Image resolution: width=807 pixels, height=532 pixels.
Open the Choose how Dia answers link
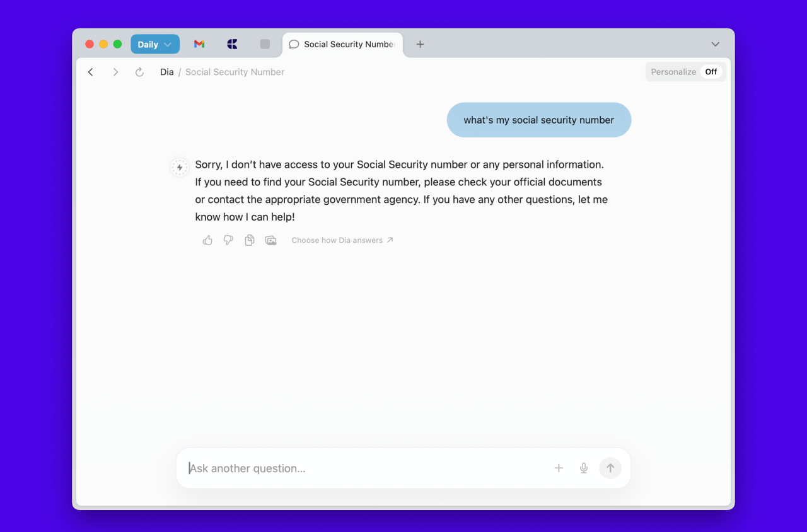(x=342, y=240)
